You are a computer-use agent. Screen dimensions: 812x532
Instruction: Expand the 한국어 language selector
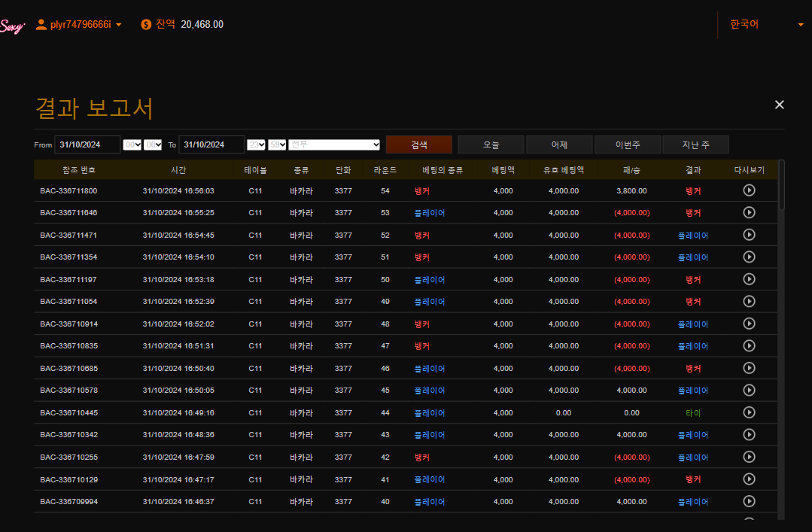point(764,24)
